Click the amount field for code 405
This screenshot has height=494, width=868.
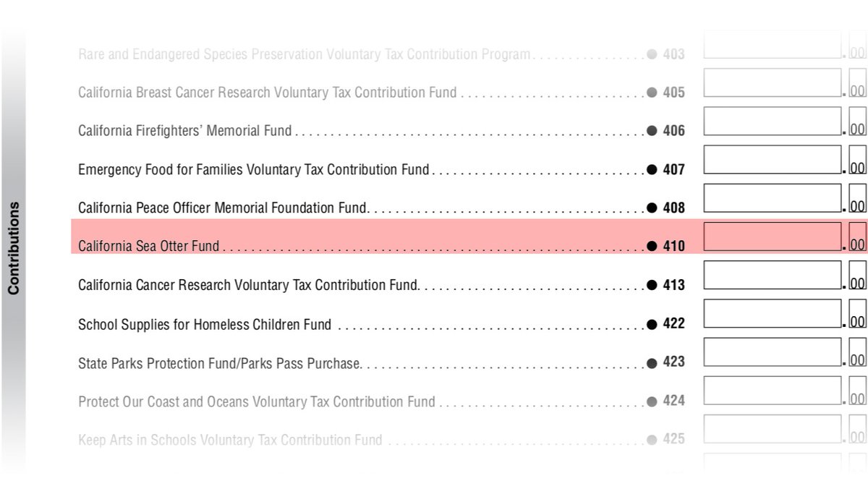click(773, 82)
